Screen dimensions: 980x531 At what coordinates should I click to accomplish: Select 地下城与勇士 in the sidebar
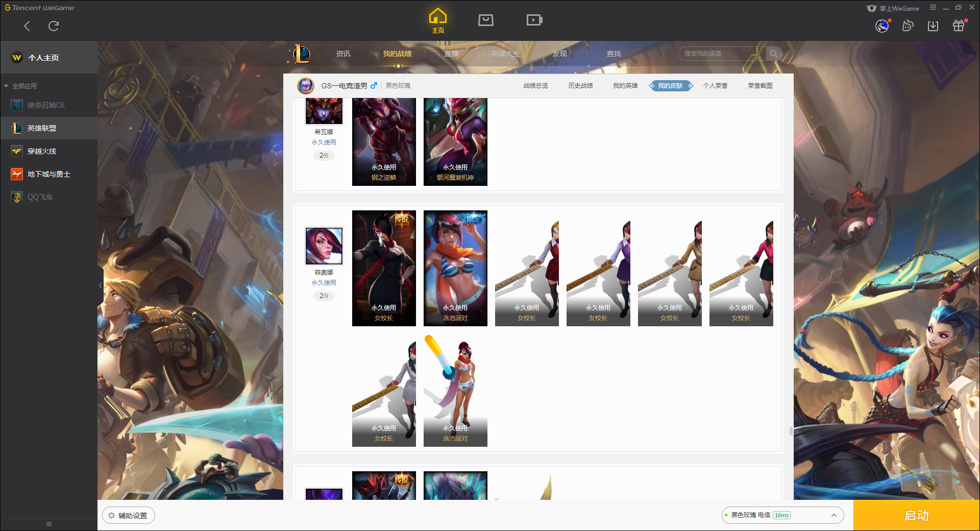(49, 174)
